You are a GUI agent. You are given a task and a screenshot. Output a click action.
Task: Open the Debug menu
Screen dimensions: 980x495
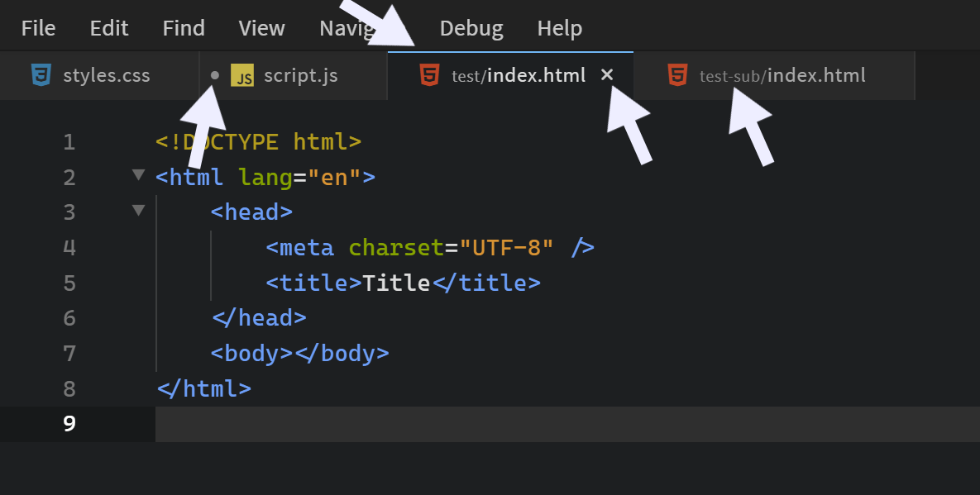coord(471,27)
